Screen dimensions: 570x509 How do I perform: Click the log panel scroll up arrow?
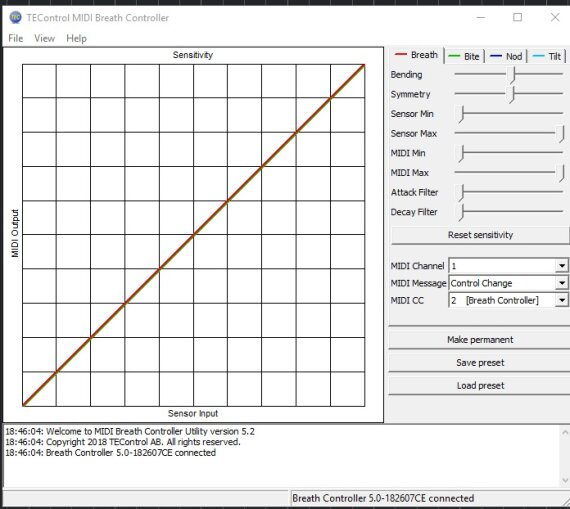(565, 432)
